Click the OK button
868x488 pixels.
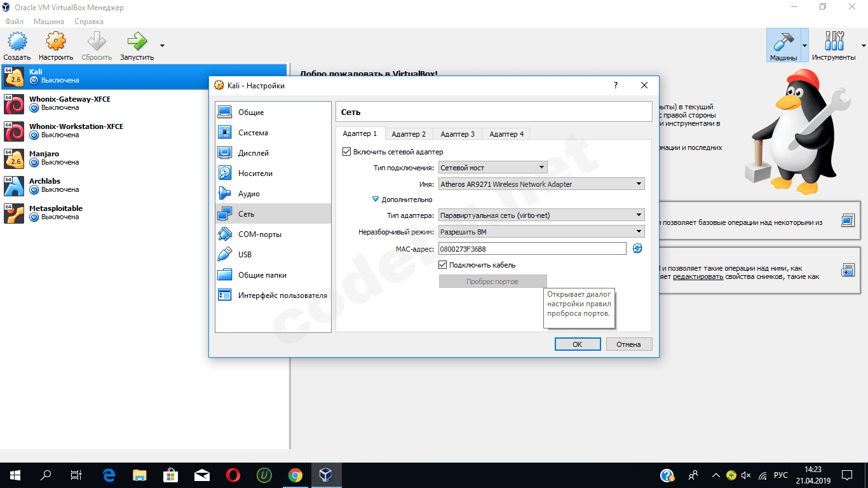pyautogui.click(x=577, y=344)
